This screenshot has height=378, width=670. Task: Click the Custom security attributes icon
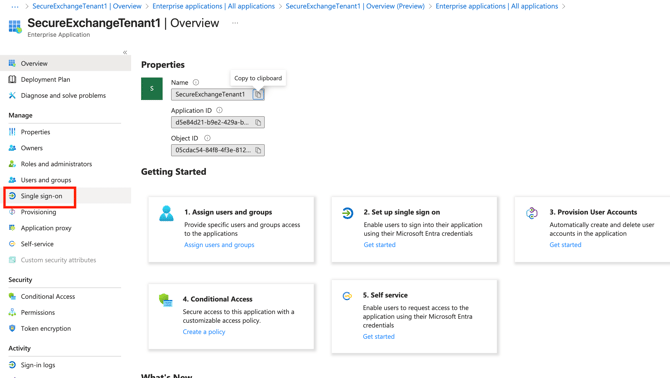12,260
